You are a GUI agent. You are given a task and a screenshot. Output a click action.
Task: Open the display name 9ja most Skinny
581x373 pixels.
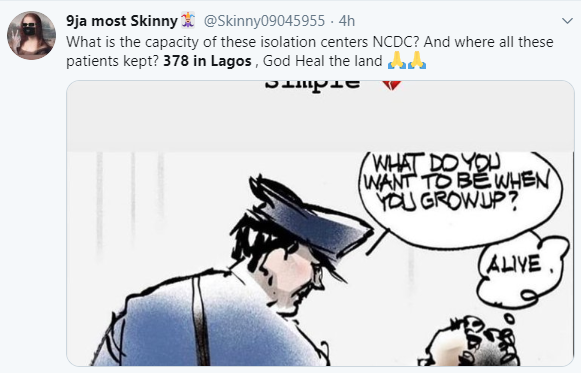(x=122, y=21)
